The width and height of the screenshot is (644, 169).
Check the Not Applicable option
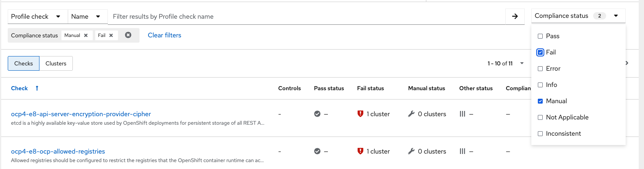pyautogui.click(x=540, y=117)
